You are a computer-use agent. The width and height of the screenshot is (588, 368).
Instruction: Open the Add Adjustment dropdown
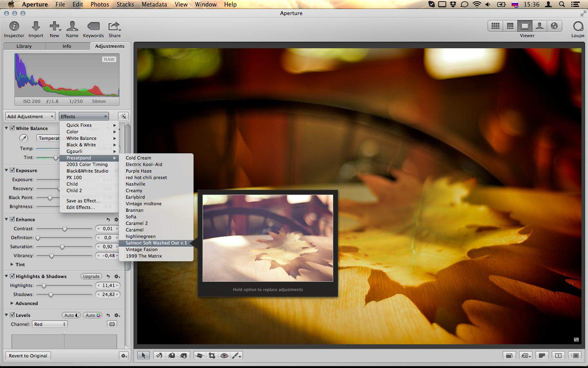point(30,117)
